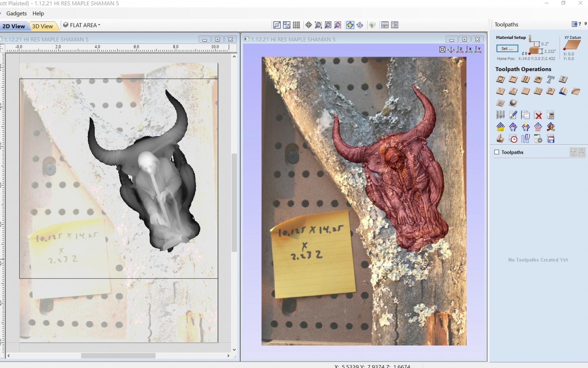Switch to the 3D View tab
Screen dimensions: 588x368
[x=43, y=26]
